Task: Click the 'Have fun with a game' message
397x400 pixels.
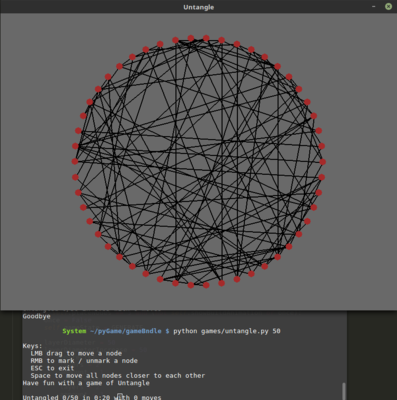Action: (x=86, y=383)
